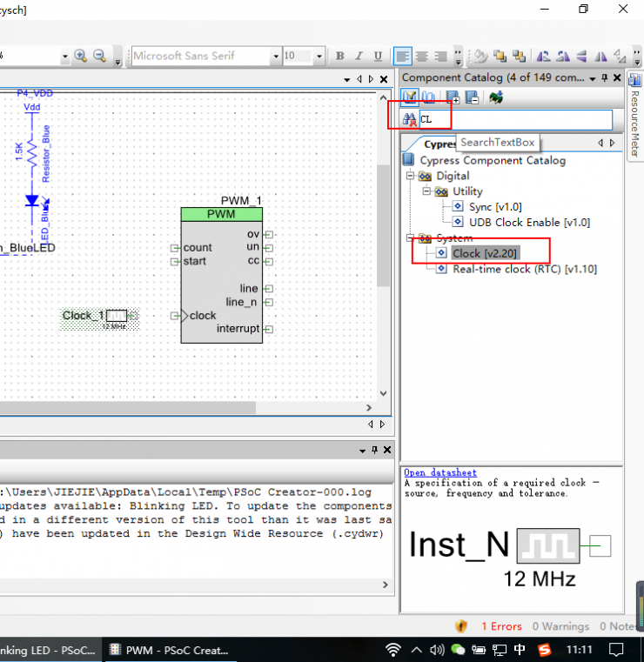This screenshot has height=662, width=644.
Task: Open datasheet link for Clock
Action: coord(440,472)
